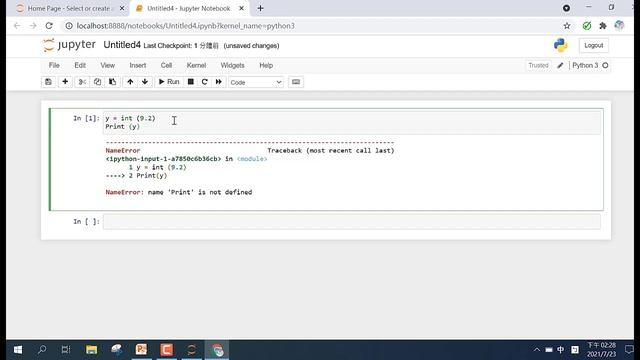This screenshot has width=640, height=360.
Task: Open the browser profile avatar
Action: (x=619, y=26)
